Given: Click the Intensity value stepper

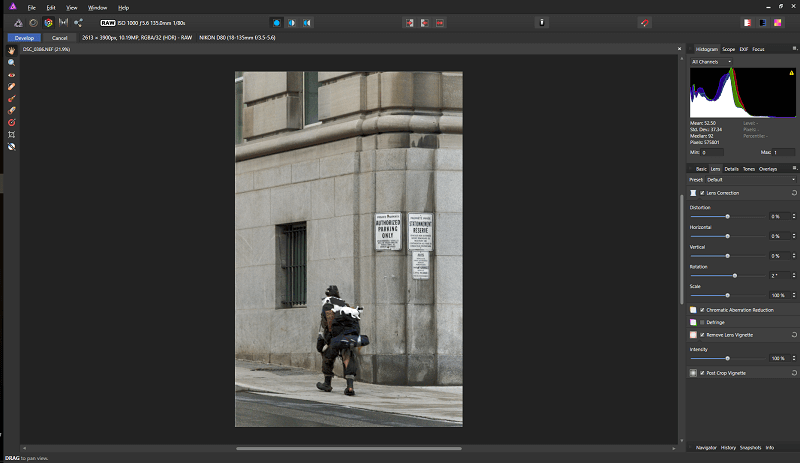Looking at the screenshot, I should coord(794,358).
